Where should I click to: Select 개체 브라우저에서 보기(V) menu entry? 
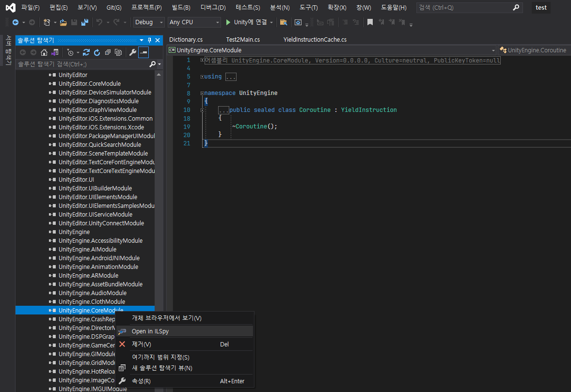185,318
